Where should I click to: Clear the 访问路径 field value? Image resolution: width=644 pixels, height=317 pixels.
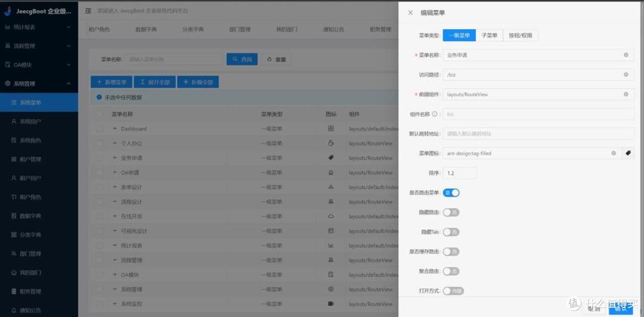tap(626, 74)
